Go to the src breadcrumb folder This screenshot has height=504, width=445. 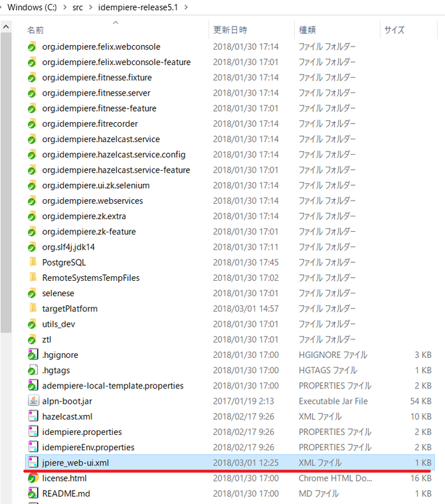point(78,7)
